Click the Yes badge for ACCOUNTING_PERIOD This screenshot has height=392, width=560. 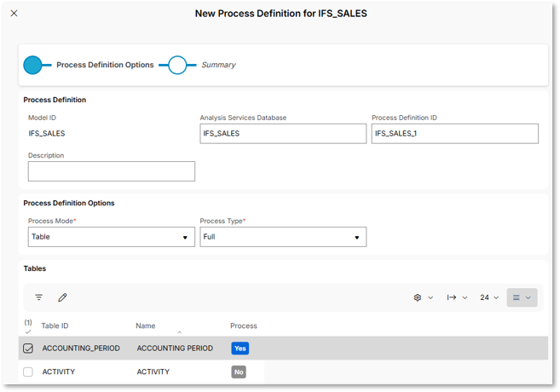click(240, 349)
